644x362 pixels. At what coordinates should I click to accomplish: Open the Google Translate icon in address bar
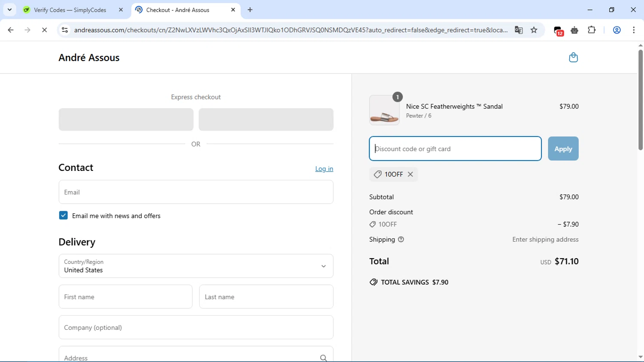coord(519,30)
